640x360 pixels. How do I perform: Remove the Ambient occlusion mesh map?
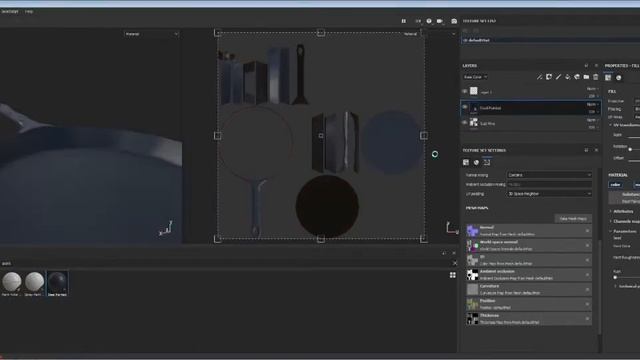coord(587,275)
